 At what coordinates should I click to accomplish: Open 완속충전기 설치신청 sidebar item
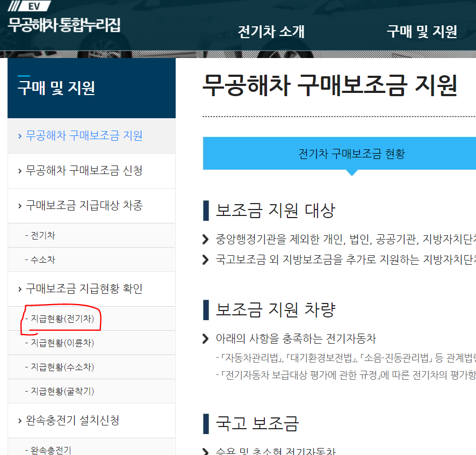91,421
